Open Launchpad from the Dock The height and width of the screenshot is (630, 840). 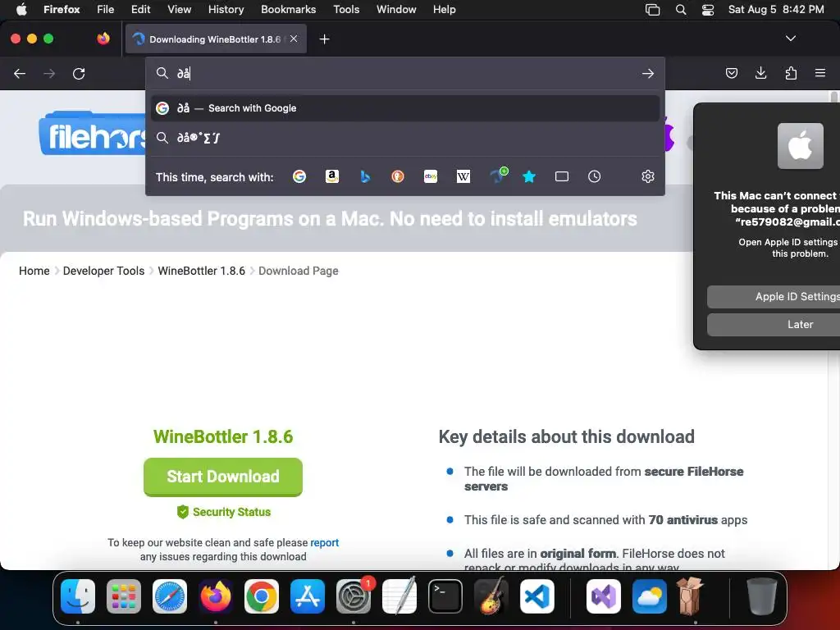(x=124, y=596)
